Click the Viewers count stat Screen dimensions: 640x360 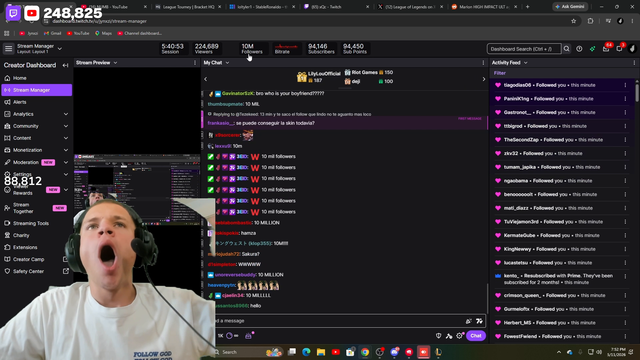[206, 49]
